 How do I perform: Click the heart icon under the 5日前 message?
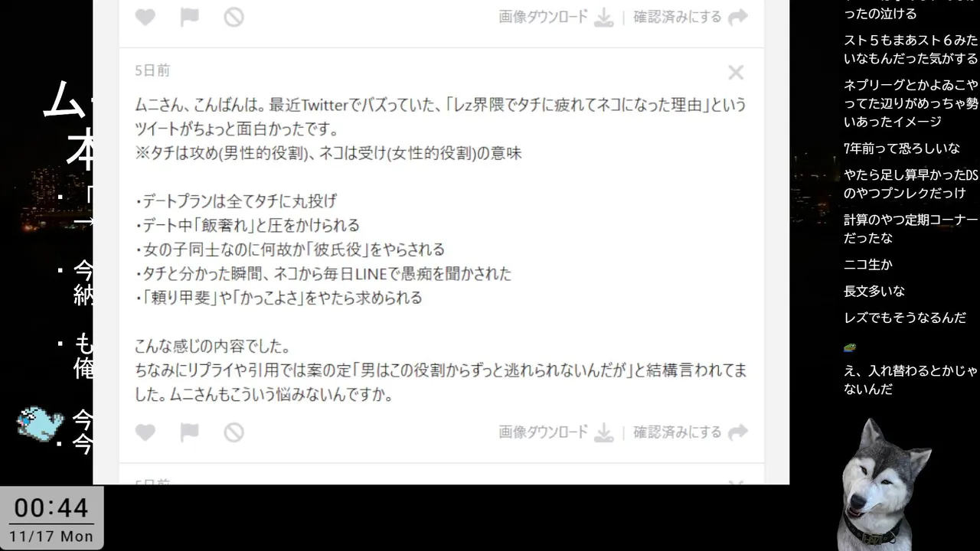point(145,432)
